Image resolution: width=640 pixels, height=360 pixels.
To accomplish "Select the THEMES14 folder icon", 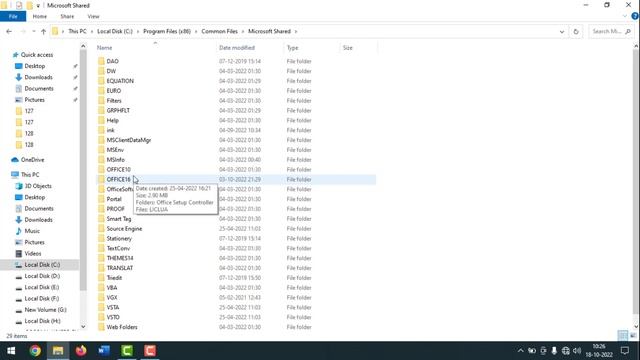I will [101, 258].
